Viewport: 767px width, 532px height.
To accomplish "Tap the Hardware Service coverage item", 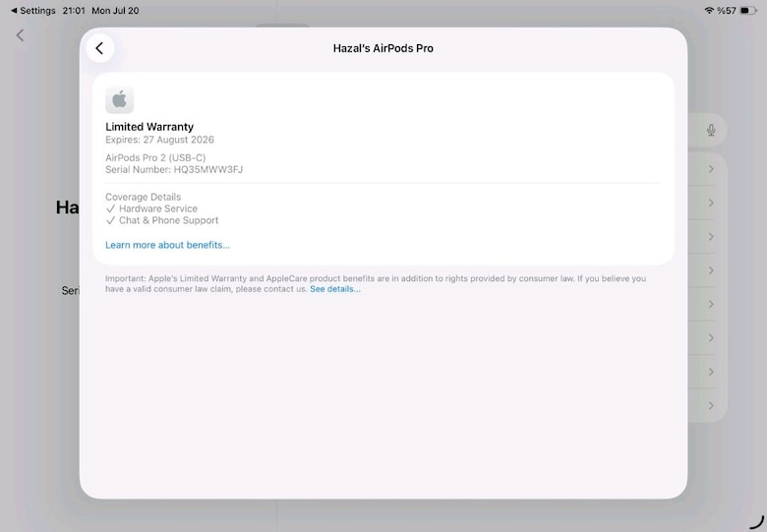I will 151,208.
